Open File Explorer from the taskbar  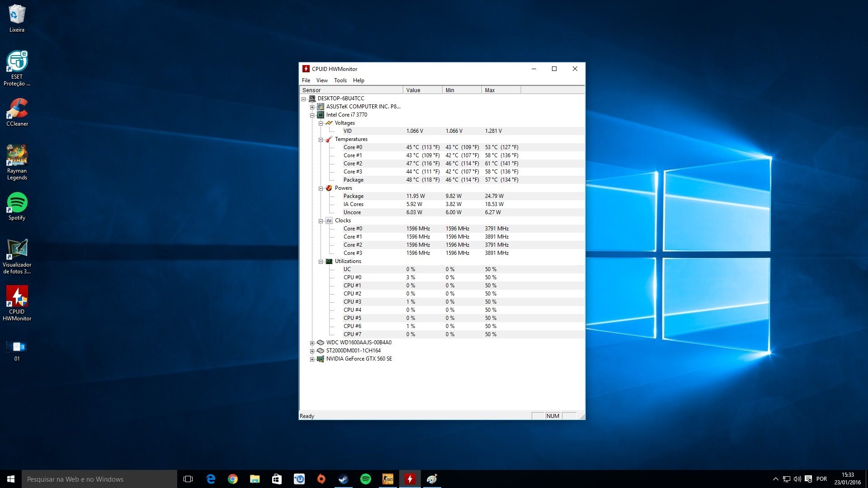pyautogui.click(x=255, y=479)
